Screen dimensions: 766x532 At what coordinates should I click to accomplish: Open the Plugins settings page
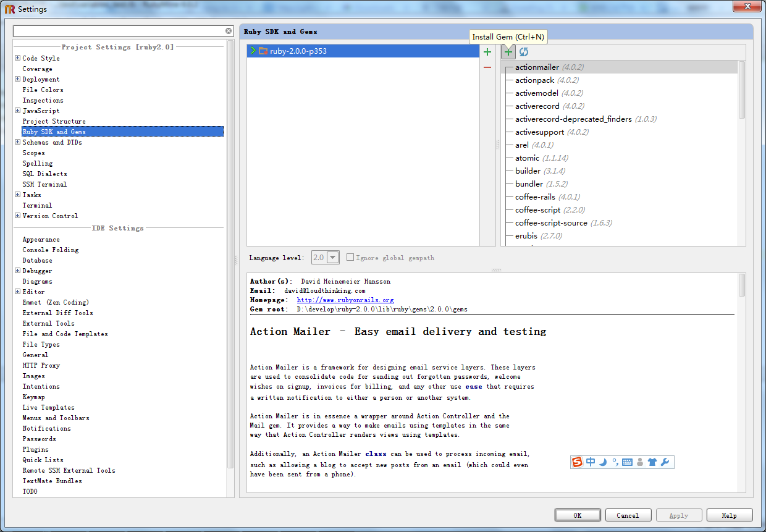[x=36, y=449]
